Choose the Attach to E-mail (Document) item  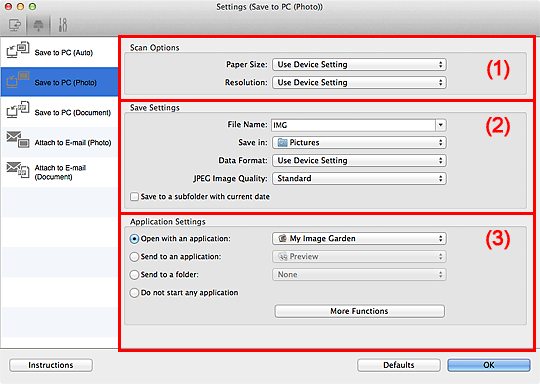coord(59,172)
